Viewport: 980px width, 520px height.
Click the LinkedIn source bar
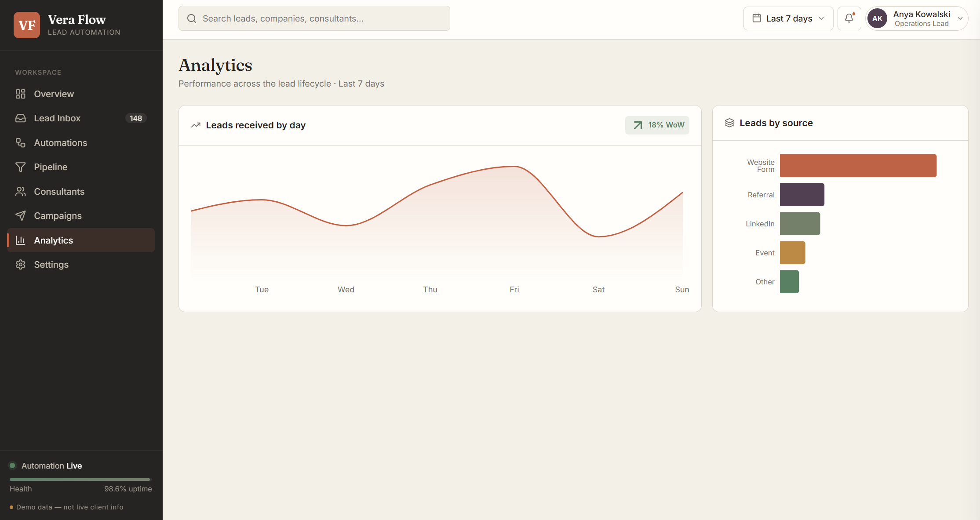point(800,224)
